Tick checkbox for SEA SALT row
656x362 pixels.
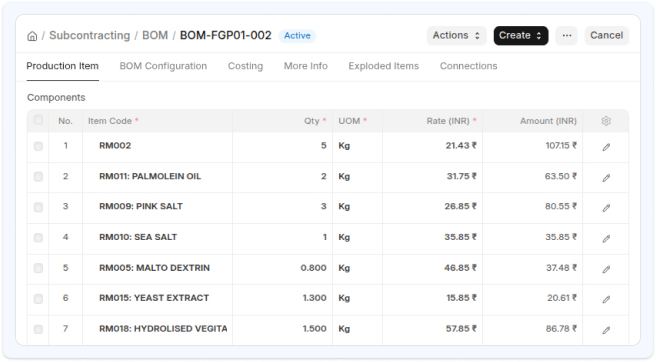click(38, 238)
